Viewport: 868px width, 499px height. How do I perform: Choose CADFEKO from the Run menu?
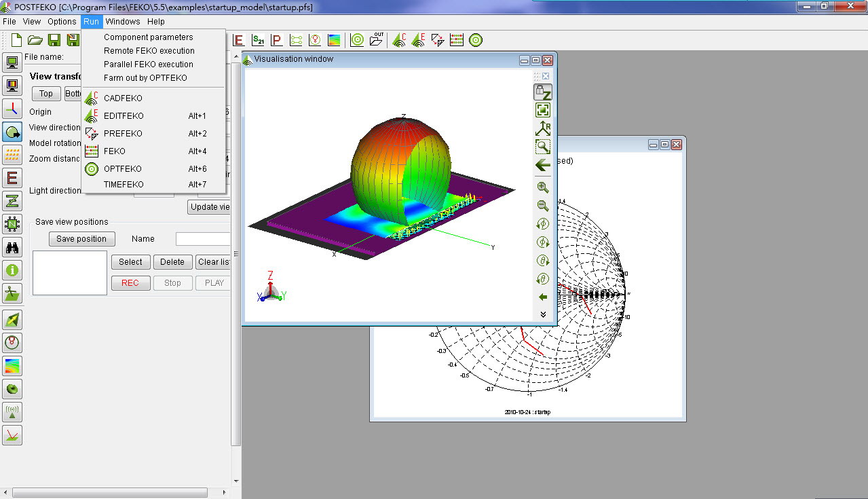pyautogui.click(x=153, y=98)
